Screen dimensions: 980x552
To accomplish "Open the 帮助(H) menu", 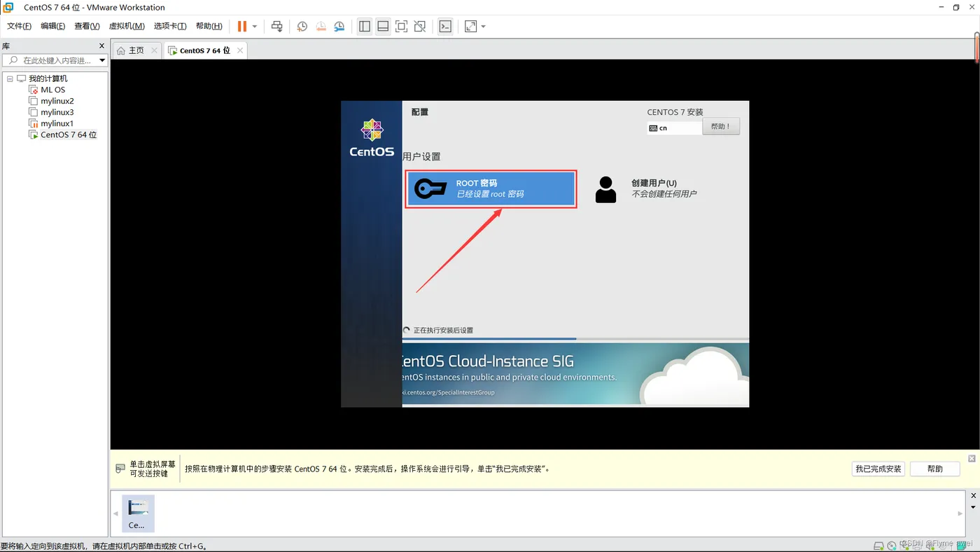I will coord(209,26).
